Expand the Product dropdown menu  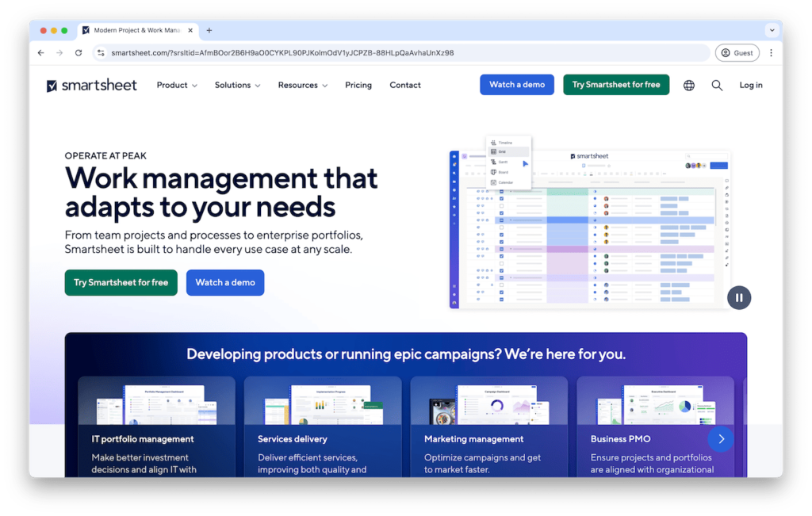pos(177,86)
